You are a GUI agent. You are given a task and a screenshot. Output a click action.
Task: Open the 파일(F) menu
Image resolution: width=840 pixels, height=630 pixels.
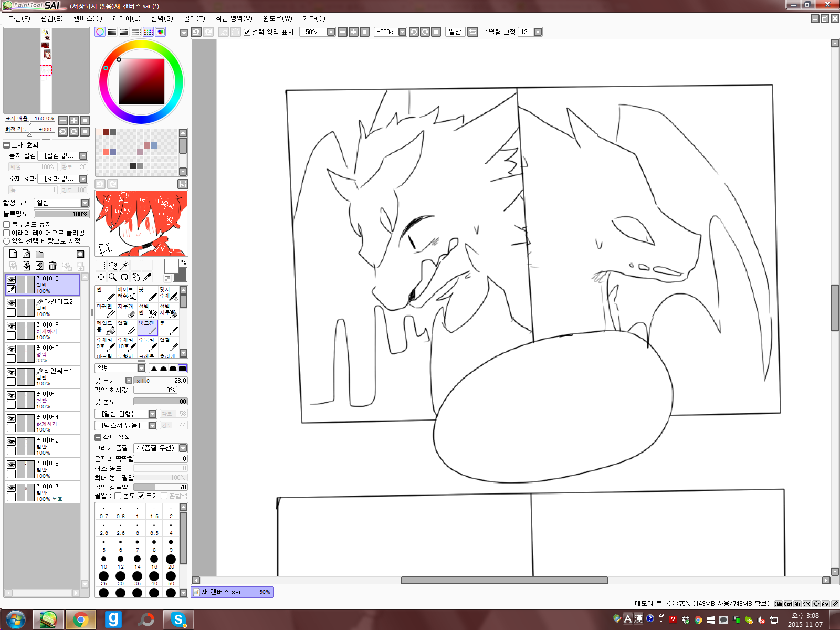click(19, 18)
